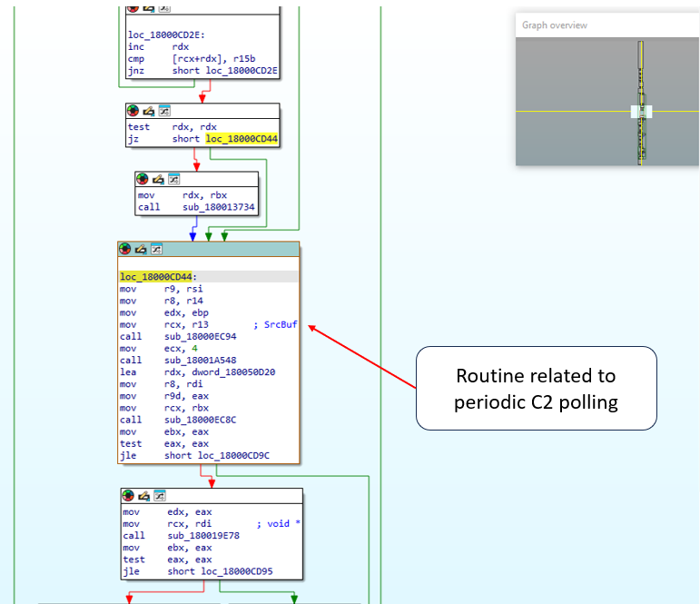The height and width of the screenshot is (604, 700).
Task: Follow the sub_180013734 call target
Action: (218, 207)
